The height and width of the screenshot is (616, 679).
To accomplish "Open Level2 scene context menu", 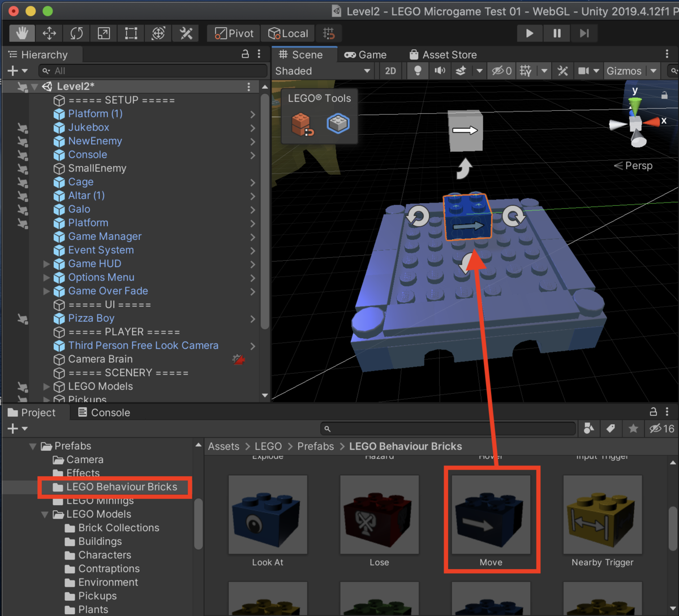I will pyautogui.click(x=248, y=87).
